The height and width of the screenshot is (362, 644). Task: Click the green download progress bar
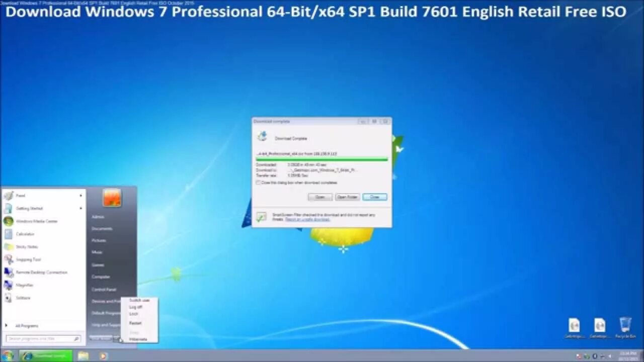pyautogui.click(x=322, y=159)
